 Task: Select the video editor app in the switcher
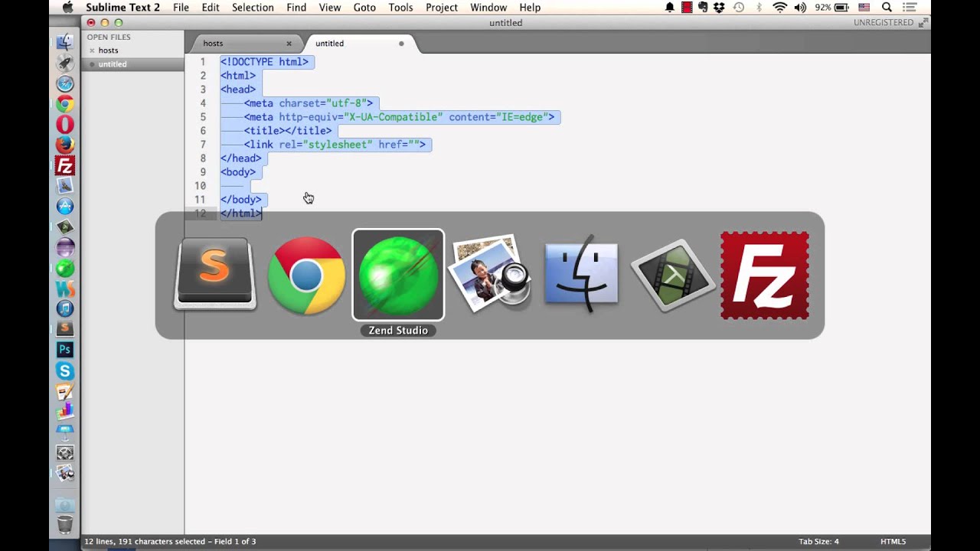tap(673, 275)
